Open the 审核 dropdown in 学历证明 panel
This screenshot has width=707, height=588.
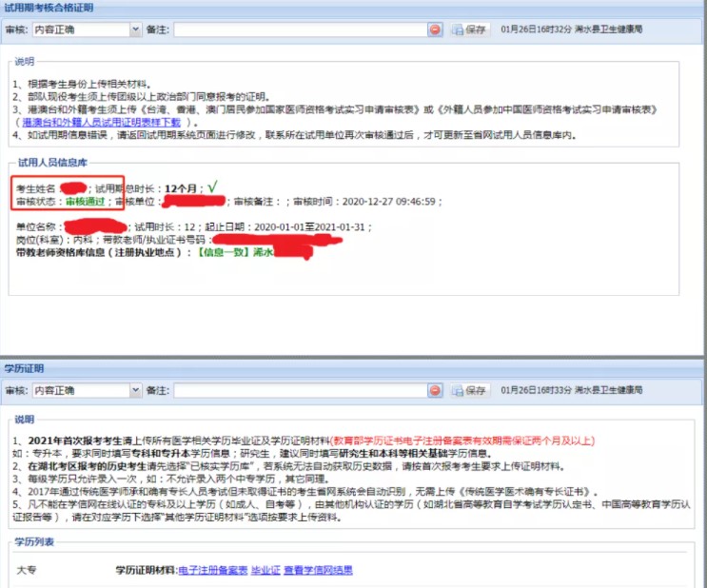tap(86, 390)
